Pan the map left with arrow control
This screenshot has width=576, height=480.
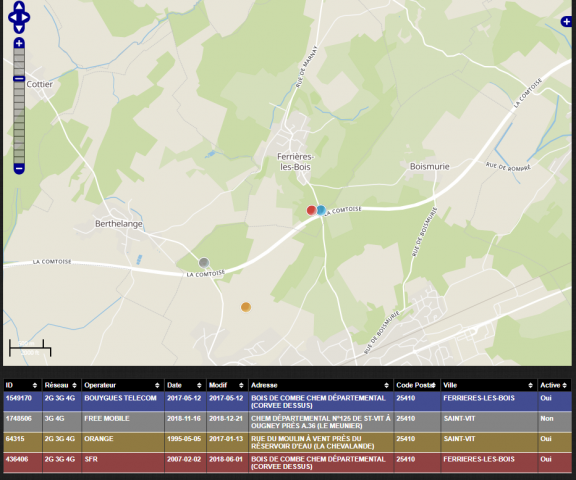(x=12, y=17)
